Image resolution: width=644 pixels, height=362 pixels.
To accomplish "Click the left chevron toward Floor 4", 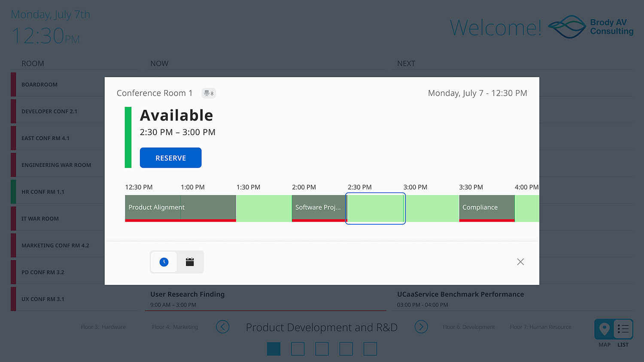I will coord(223,327).
